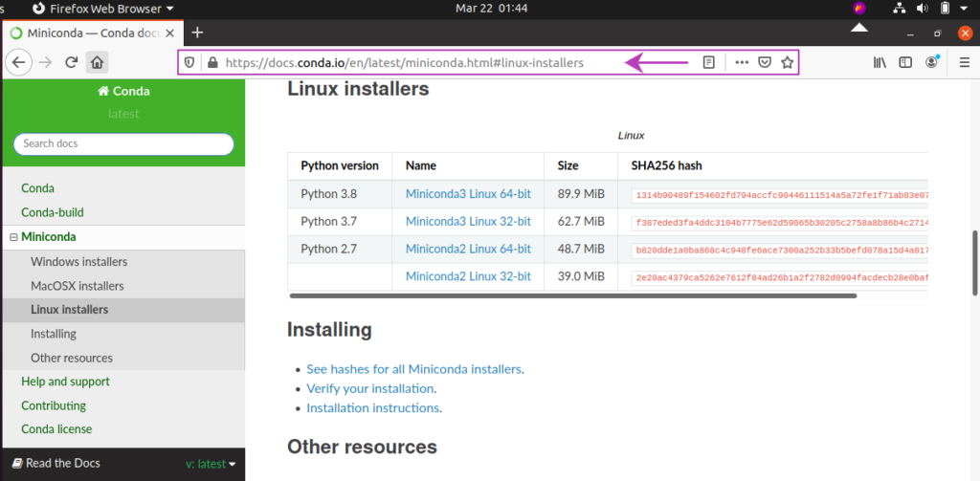Go to MacOSX installers section
The image size is (980, 481).
point(78,286)
